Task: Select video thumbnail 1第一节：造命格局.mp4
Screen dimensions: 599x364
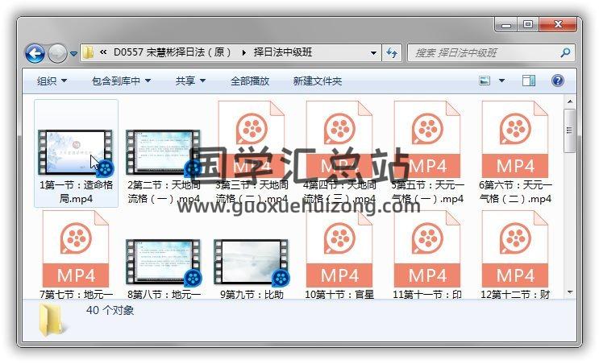Action: [76, 153]
